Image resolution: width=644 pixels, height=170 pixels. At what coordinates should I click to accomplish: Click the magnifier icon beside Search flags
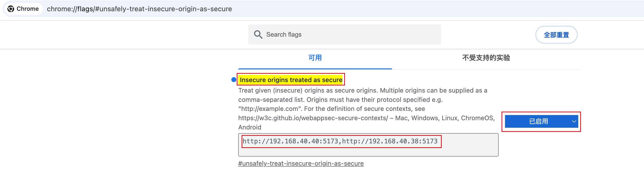258,34
